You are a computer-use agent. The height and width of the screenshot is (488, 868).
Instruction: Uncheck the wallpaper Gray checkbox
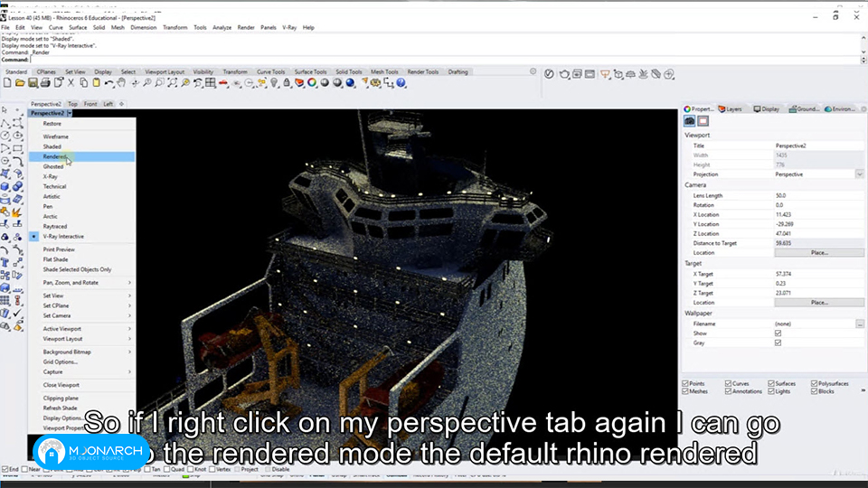(778, 343)
